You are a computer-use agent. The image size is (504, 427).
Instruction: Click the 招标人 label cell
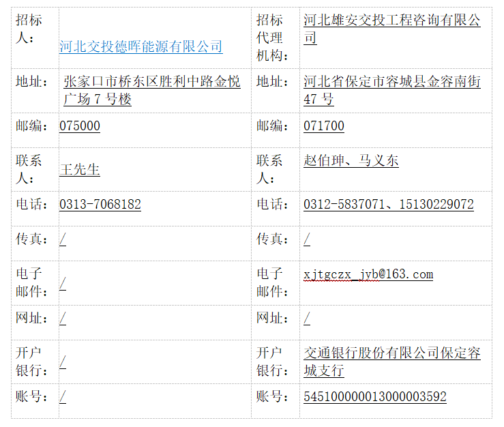(29, 29)
